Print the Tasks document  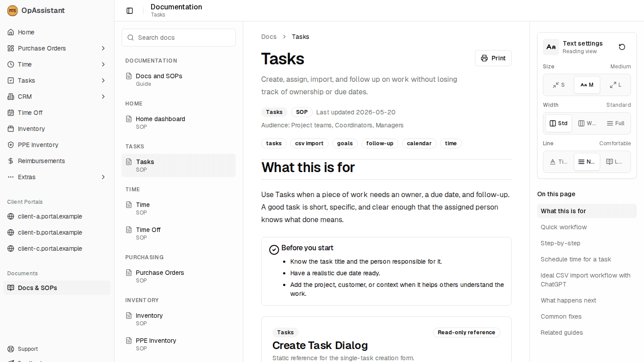click(493, 58)
